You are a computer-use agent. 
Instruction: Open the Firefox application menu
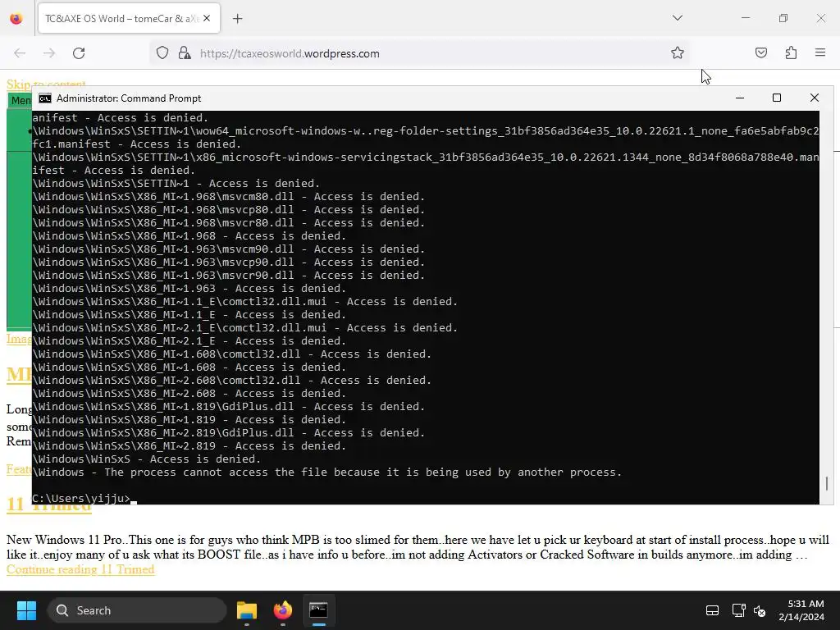[x=820, y=53]
